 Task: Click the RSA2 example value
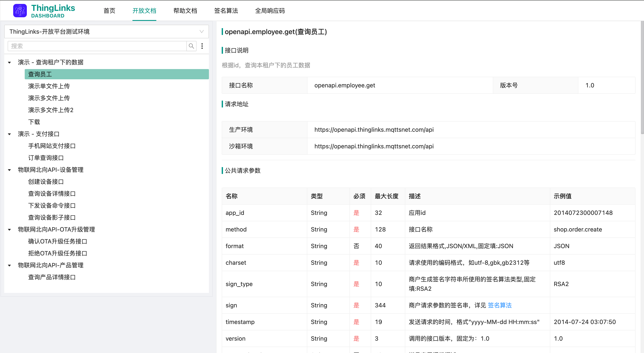tap(561, 284)
